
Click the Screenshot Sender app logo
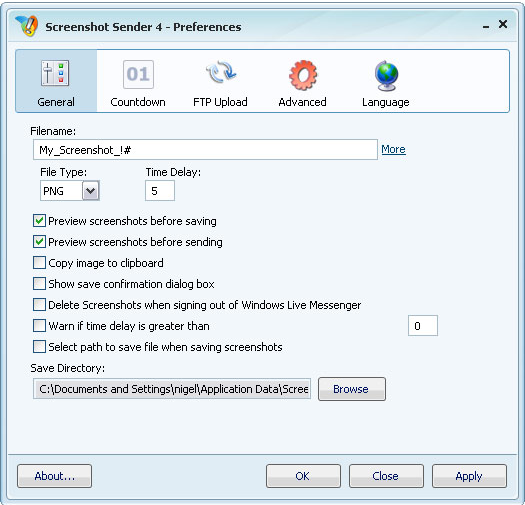26,26
